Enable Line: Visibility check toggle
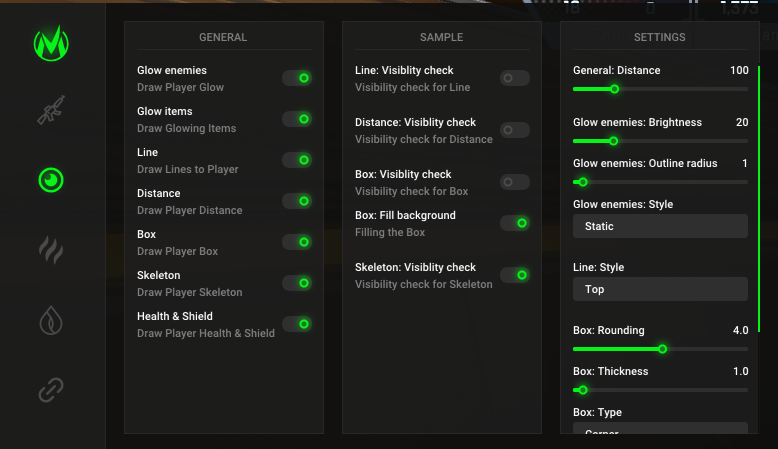The width and height of the screenshot is (778, 449). 514,78
